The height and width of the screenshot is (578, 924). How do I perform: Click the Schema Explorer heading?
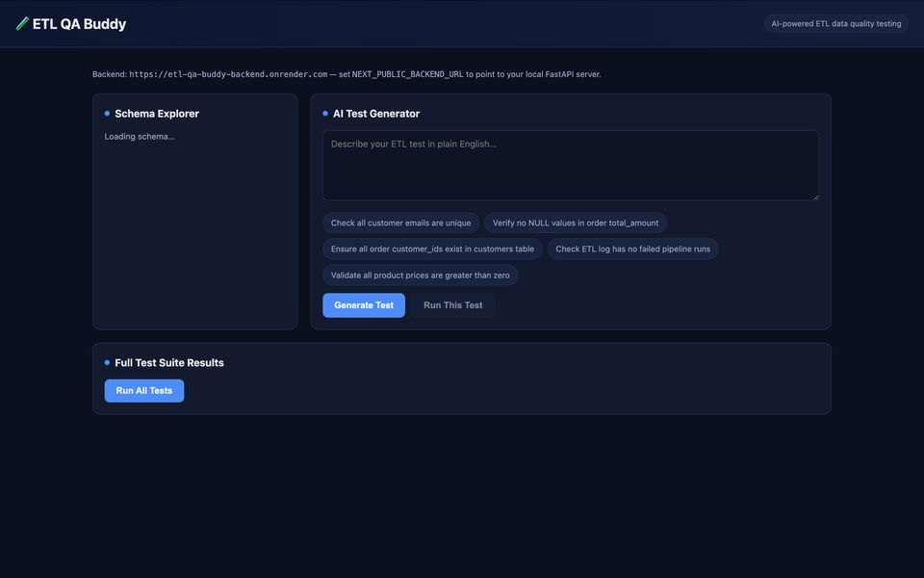pos(157,114)
